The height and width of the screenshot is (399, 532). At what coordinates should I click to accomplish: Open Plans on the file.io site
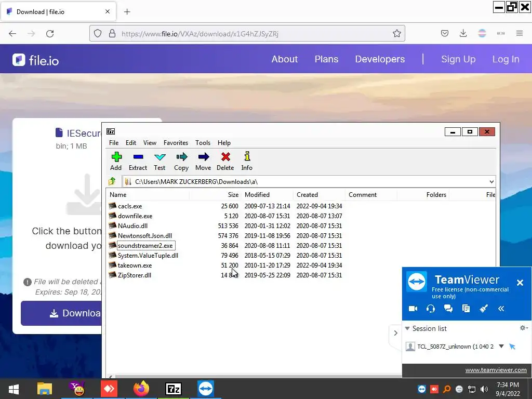coord(326,59)
